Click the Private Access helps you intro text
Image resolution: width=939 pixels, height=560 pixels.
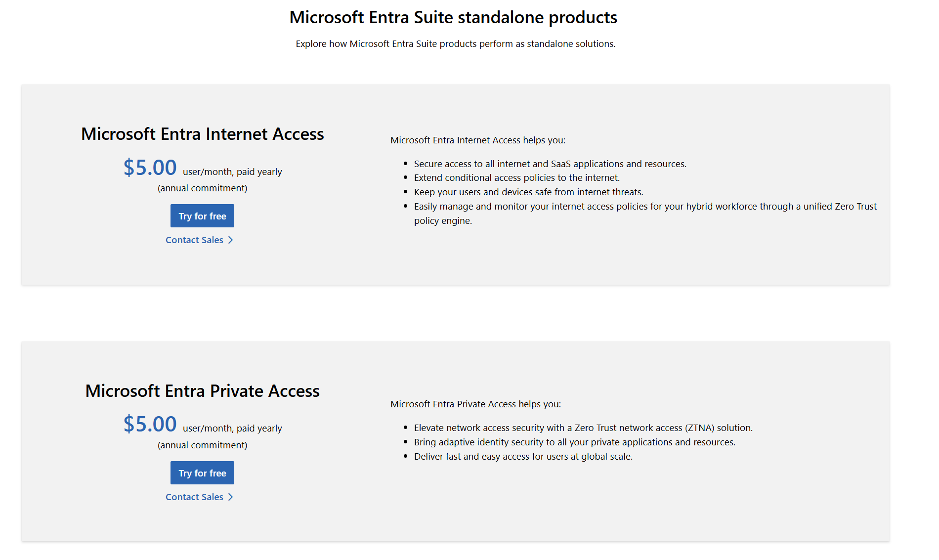475,404
